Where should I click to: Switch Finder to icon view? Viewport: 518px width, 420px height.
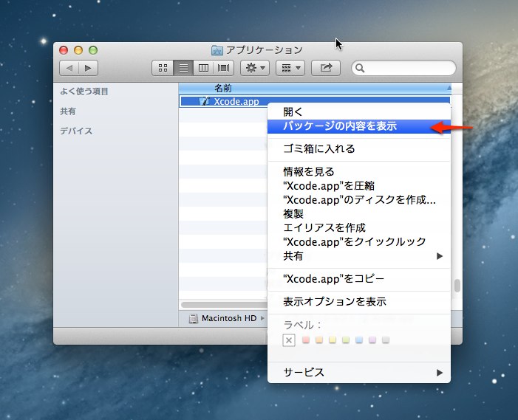[x=163, y=69]
